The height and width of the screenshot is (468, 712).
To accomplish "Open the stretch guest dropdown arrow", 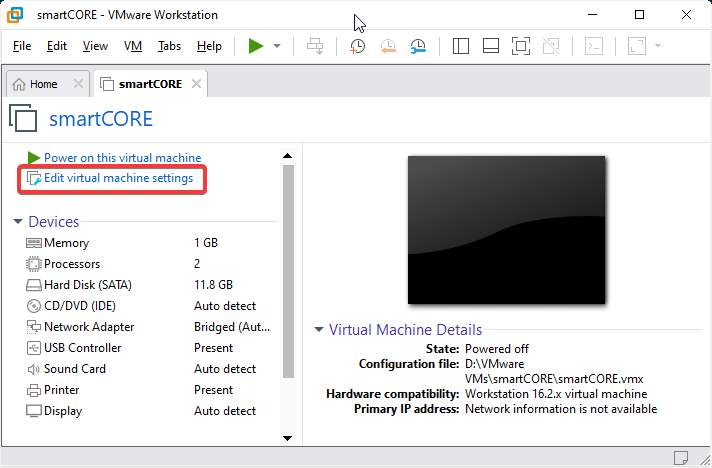I will tap(658, 46).
